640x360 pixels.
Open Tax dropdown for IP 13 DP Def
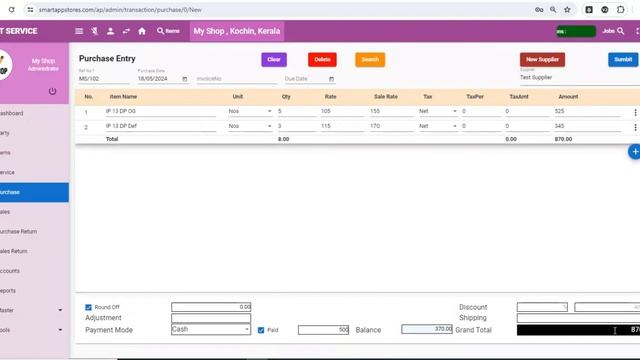pyautogui.click(x=438, y=127)
